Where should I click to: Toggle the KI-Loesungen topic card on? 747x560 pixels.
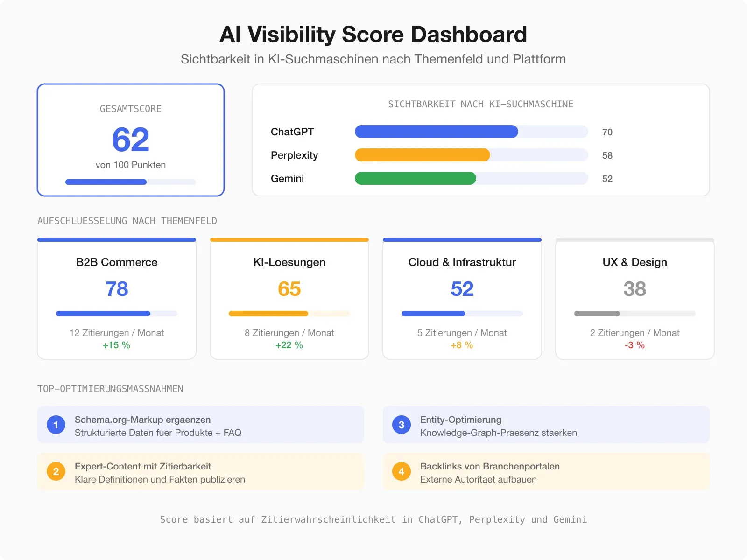click(289, 299)
